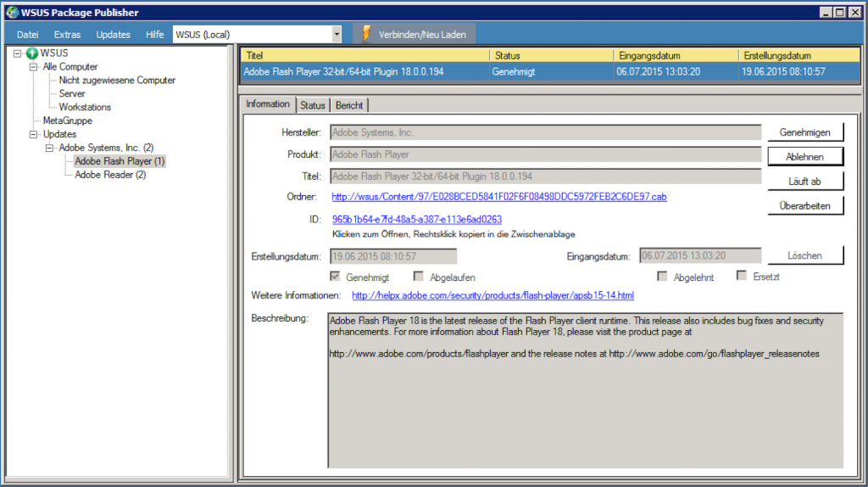868x487 pixels.
Task: Open the helpx.adobe.com security bulletin link
Action: point(492,295)
